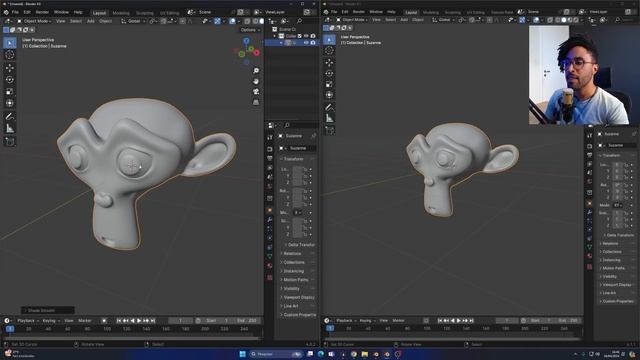Switch to Modeling workspace tab in left window
The image size is (640, 360).
coord(120,13)
